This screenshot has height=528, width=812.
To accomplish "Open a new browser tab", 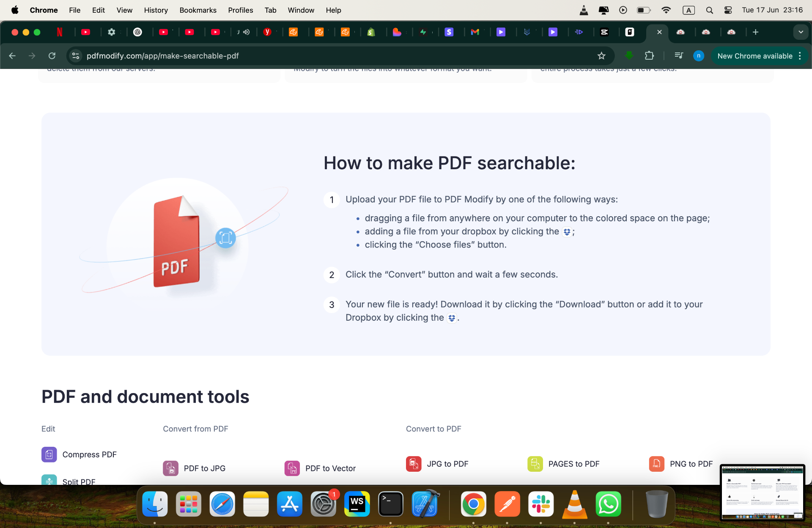I will pyautogui.click(x=756, y=32).
